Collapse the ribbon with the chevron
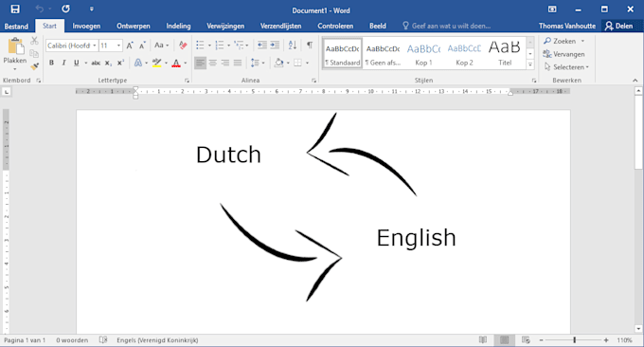 pyautogui.click(x=635, y=81)
